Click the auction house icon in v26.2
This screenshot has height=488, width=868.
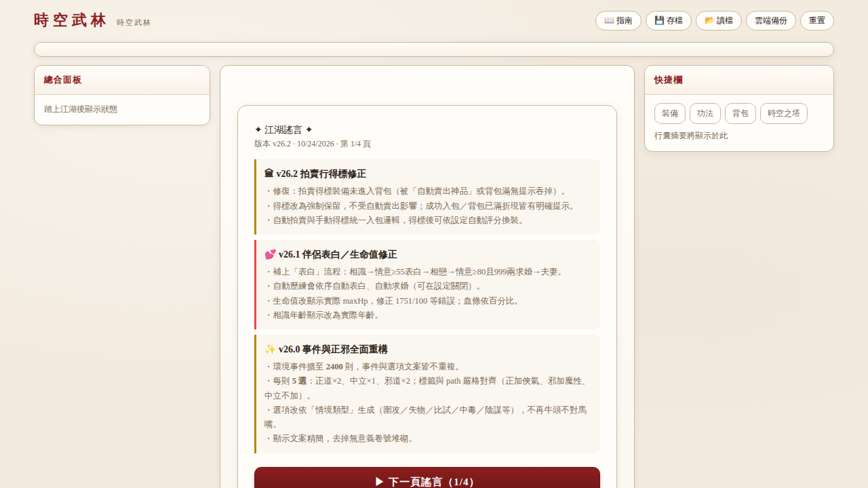click(269, 174)
